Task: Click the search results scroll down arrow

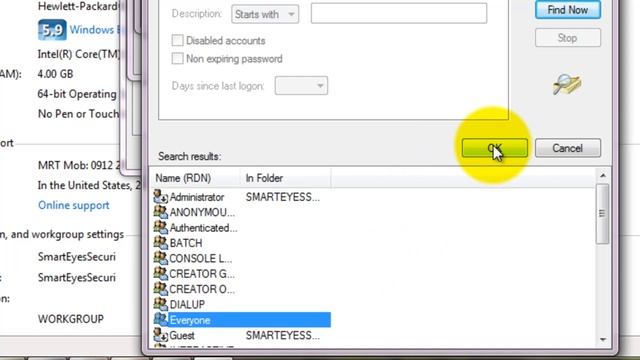Action: pos(603,339)
